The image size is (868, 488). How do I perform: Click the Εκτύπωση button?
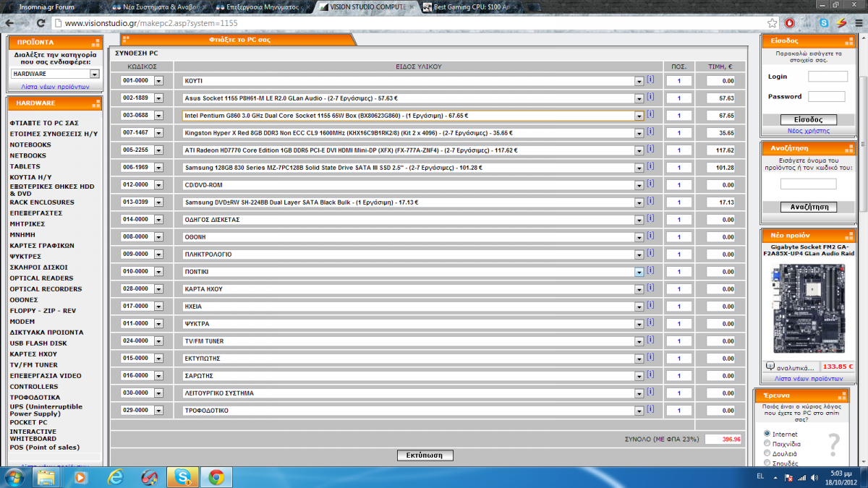425,455
